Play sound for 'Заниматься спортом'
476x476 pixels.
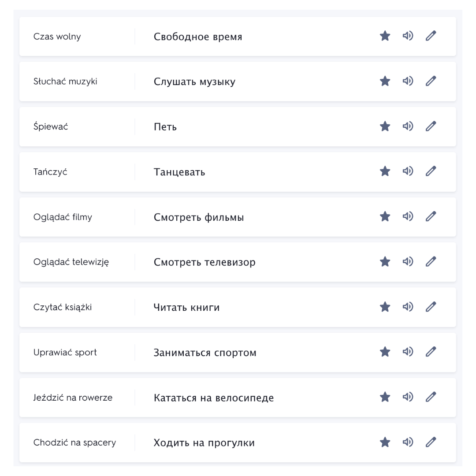408,352
